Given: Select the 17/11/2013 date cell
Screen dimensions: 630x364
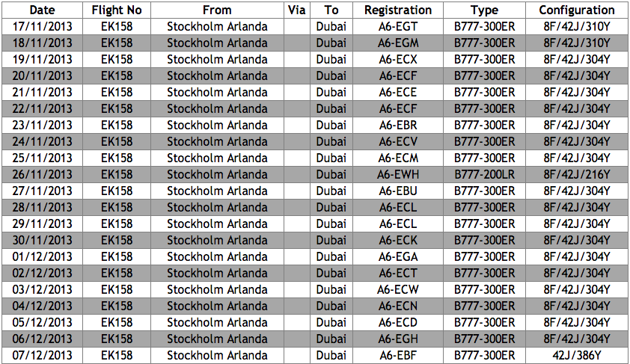Looking at the screenshot, I should pyautogui.click(x=43, y=27).
